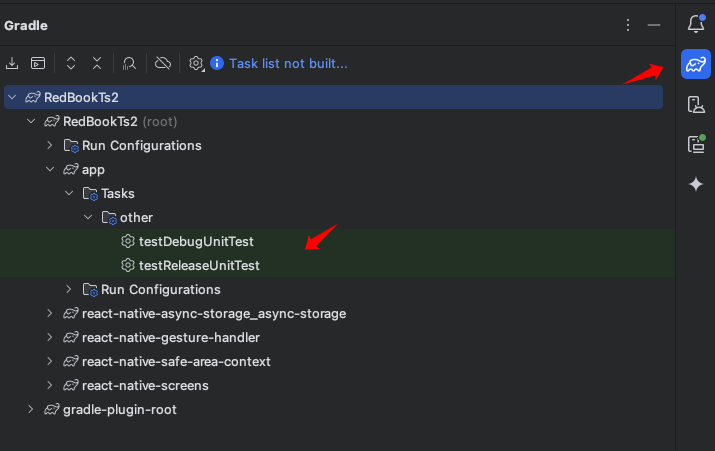The height and width of the screenshot is (451, 715).
Task: Expand Run Configurations under app
Action: (68, 289)
